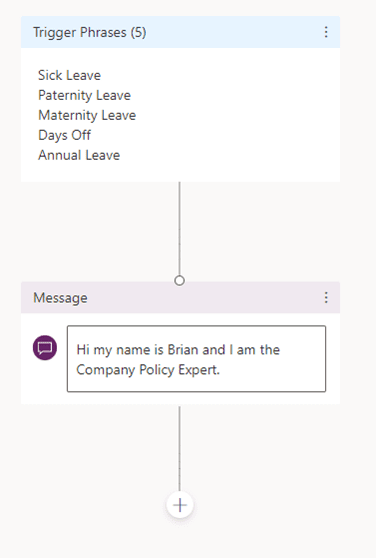Screen dimensions: 376x558
Task: Add a node with the plus button
Action: pyautogui.click(x=180, y=505)
